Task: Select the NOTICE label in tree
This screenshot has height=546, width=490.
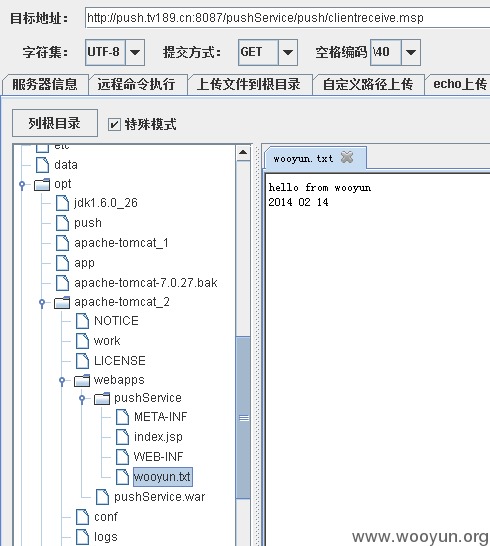Action: tap(116, 321)
